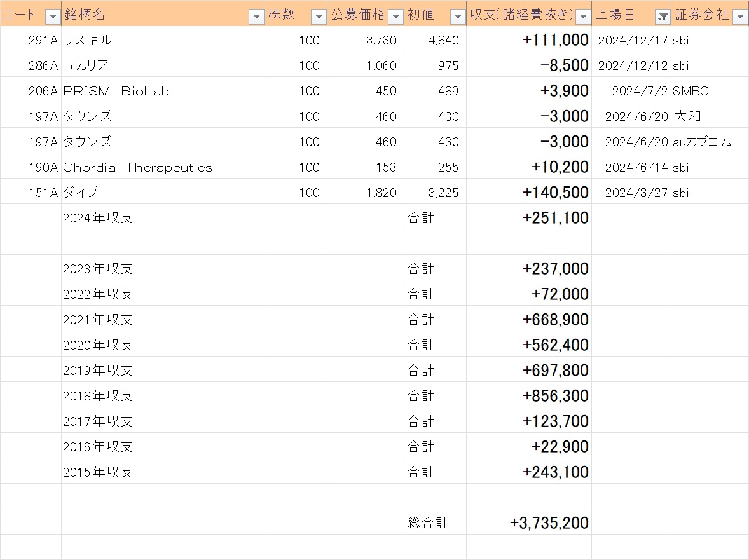749x560 pixels.
Task: Select the 2023 total +237,000
Action: pyautogui.click(x=529, y=268)
